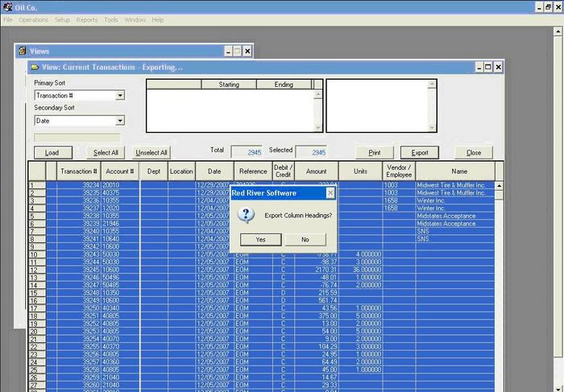Click transaction number 39258 cell
This screenshot has width=564, height=392.
click(79, 369)
